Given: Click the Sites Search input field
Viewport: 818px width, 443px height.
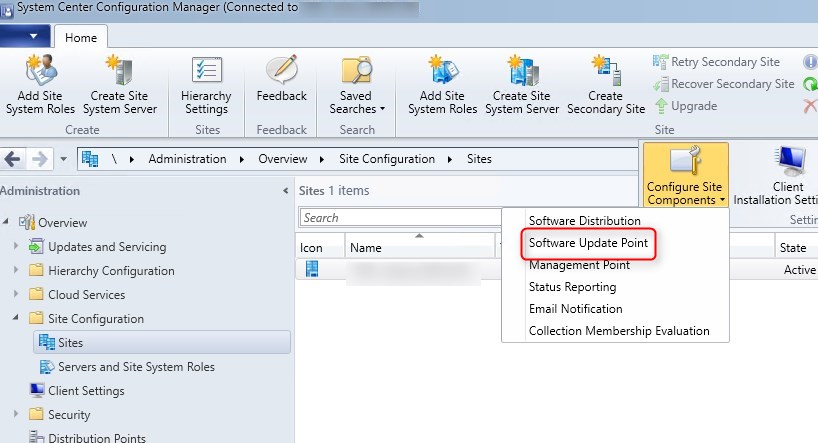Looking at the screenshot, I should (x=401, y=218).
